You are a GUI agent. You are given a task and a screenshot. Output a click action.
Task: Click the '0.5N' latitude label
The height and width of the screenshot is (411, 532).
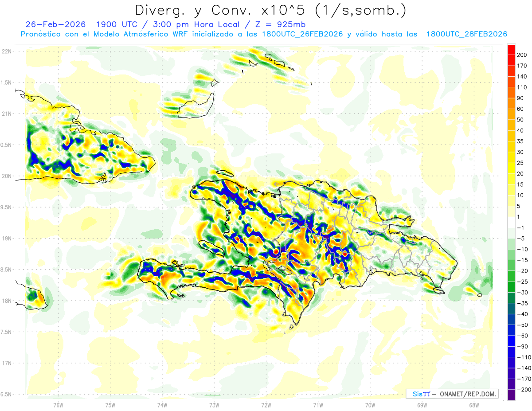coord(7,145)
